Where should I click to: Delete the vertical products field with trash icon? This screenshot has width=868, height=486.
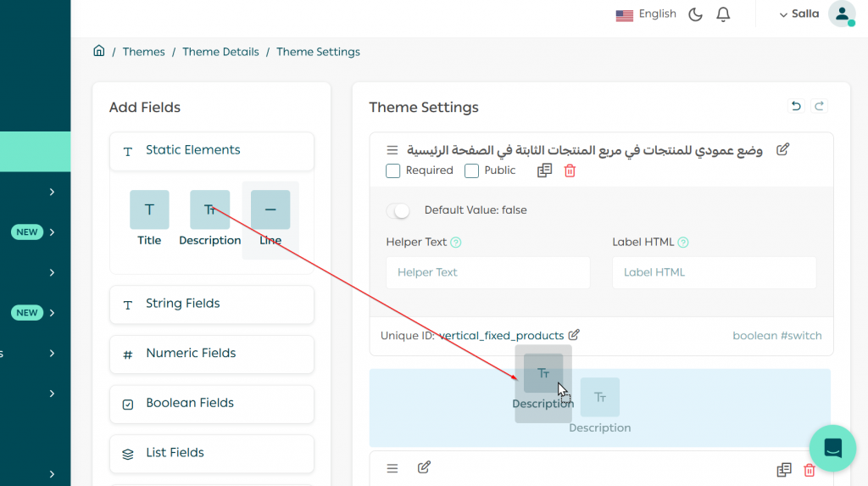pos(570,170)
